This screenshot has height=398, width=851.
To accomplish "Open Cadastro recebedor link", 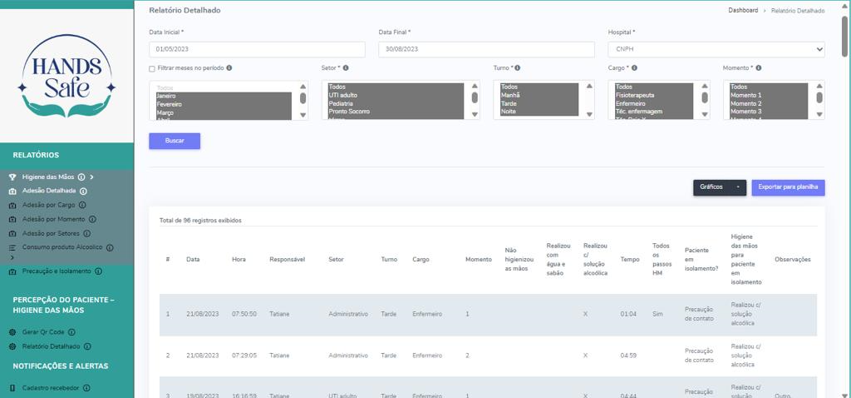I will pos(50,388).
